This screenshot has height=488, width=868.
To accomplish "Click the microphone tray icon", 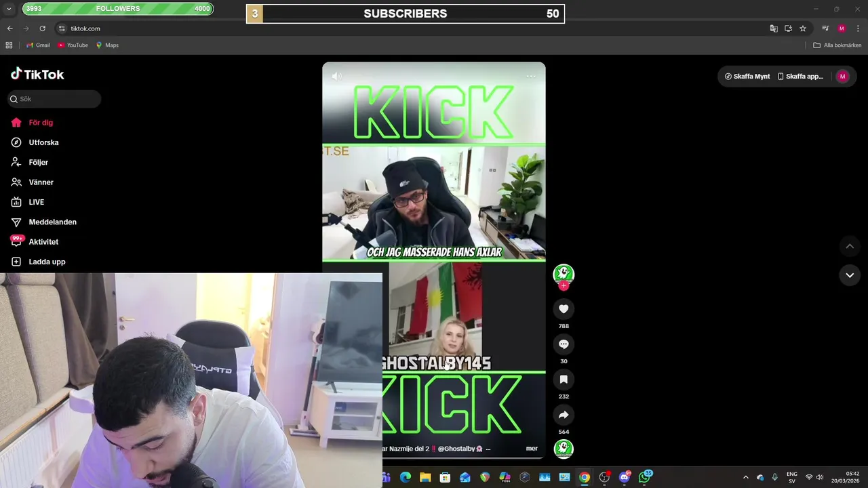I will click(x=775, y=477).
